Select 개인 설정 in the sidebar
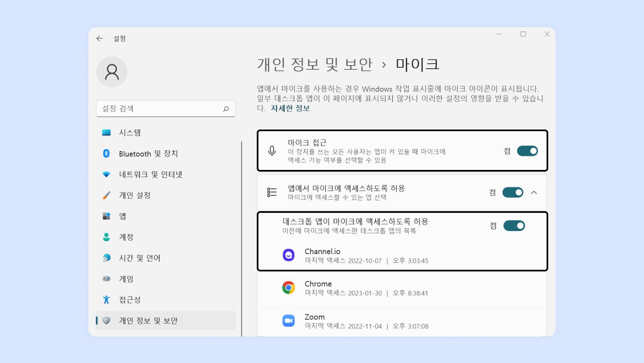Viewport: 644px width, 363px height. 166,195
